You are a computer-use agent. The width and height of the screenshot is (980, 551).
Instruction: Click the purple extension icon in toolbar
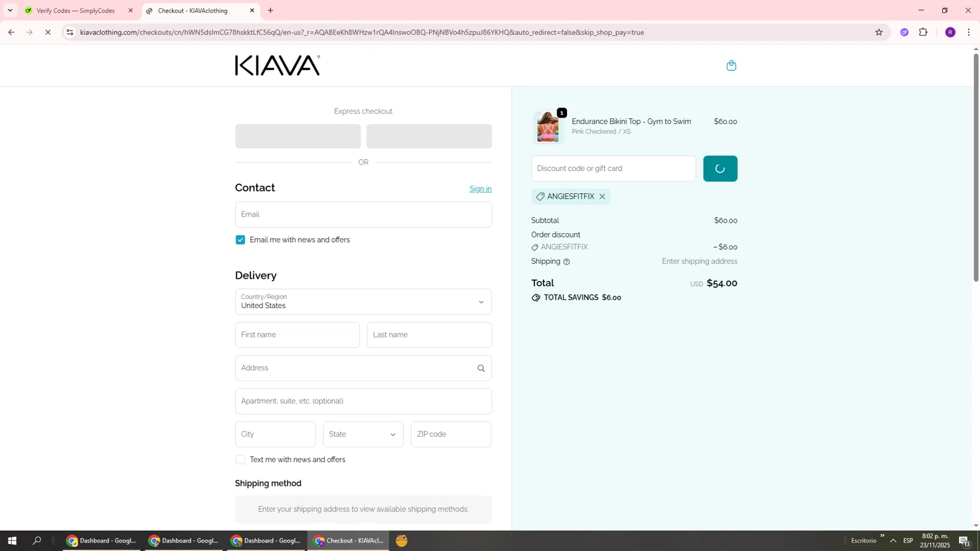click(x=904, y=32)
